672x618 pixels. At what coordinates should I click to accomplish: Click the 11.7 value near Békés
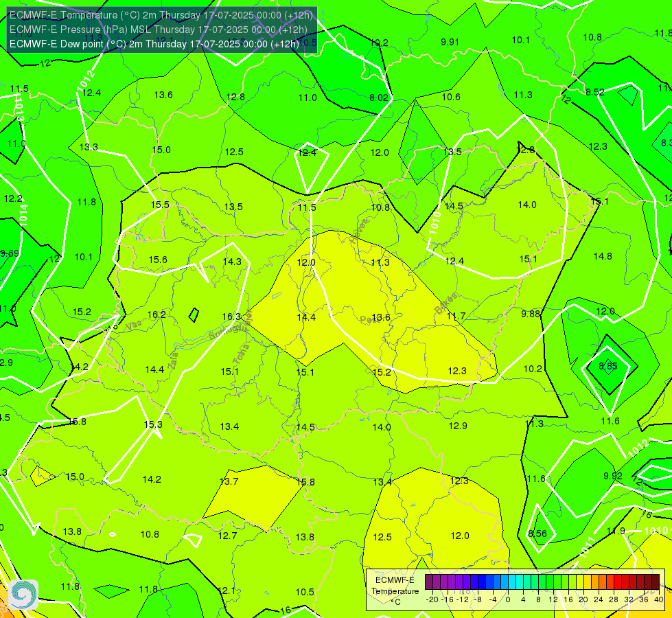click(456, 316)
